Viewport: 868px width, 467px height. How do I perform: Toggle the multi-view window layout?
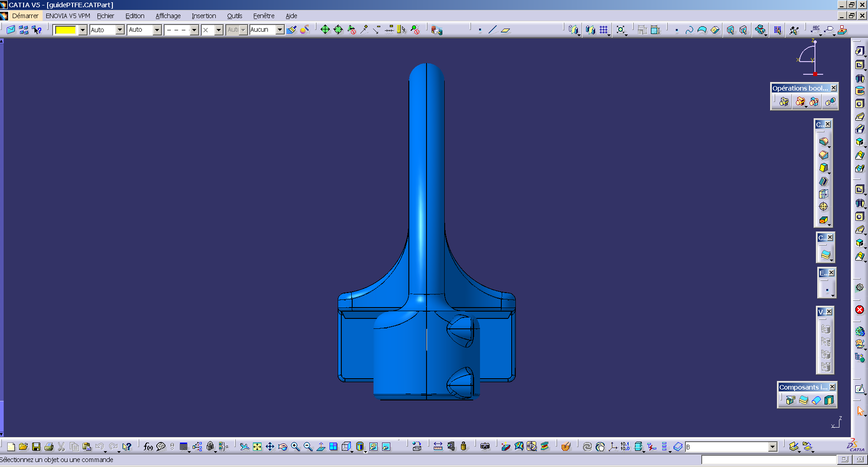pos(334,447)
